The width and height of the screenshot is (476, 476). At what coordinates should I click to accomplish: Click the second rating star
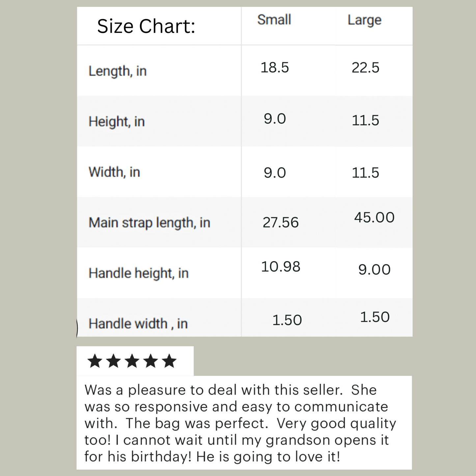[x=114, y=361]
